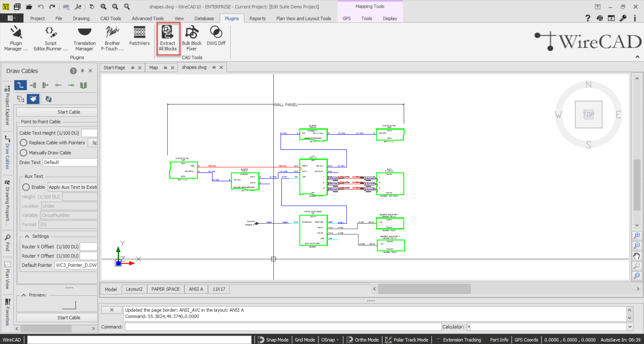644x344 pixels.
Task: Click the bottom Start Cable button
Action: 57,317
